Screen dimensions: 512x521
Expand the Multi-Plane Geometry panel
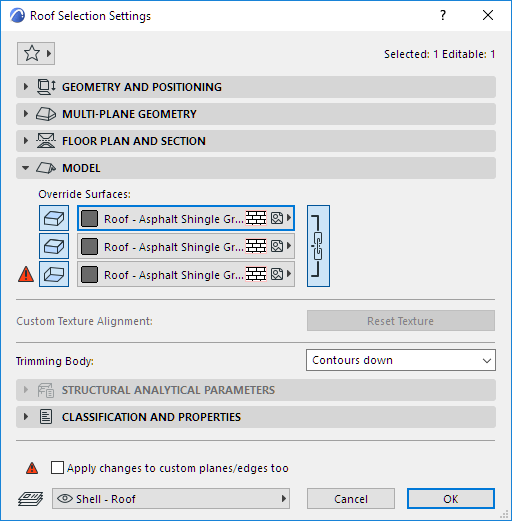(256, 114)
